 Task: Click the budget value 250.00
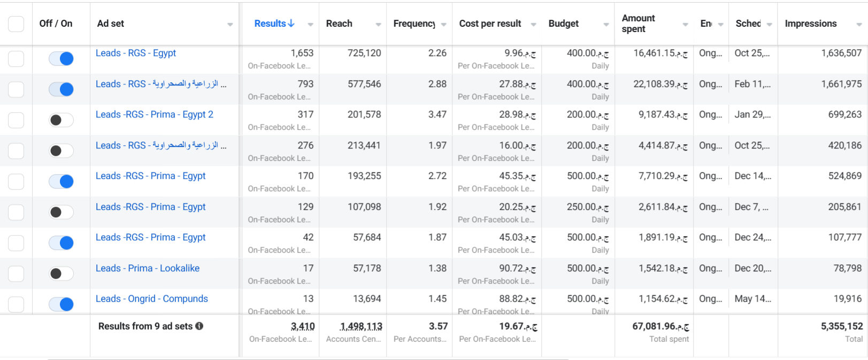[x=588, y=207]
